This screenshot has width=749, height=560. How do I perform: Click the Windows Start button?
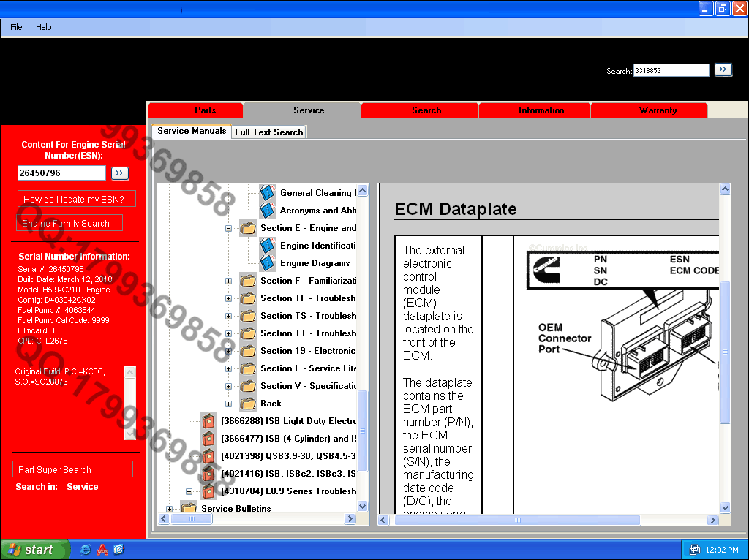[34, 550]
